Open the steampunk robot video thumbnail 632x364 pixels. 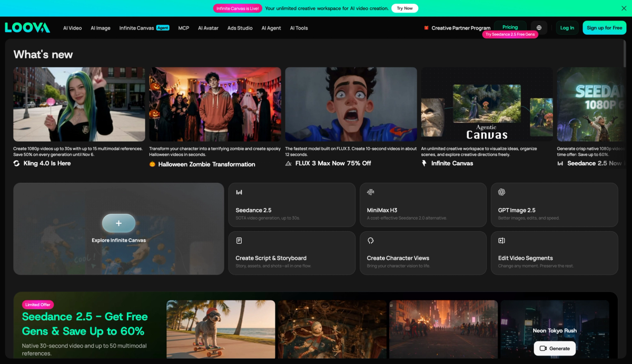click(332, 329)
